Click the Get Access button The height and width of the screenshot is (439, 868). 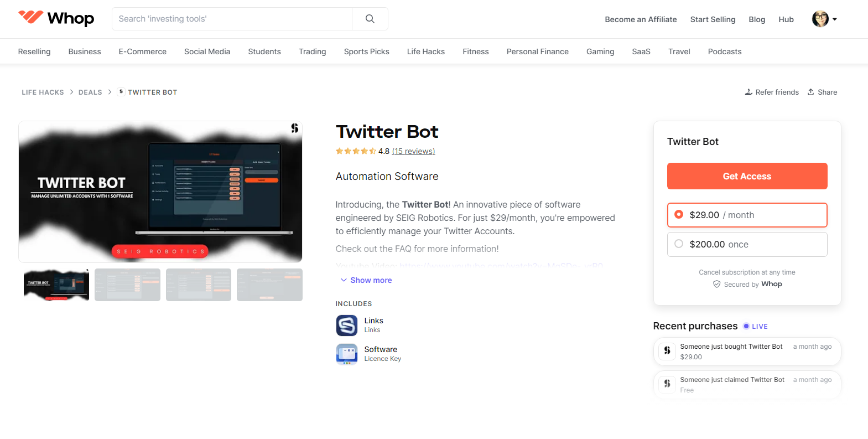(x=747, y=176)
